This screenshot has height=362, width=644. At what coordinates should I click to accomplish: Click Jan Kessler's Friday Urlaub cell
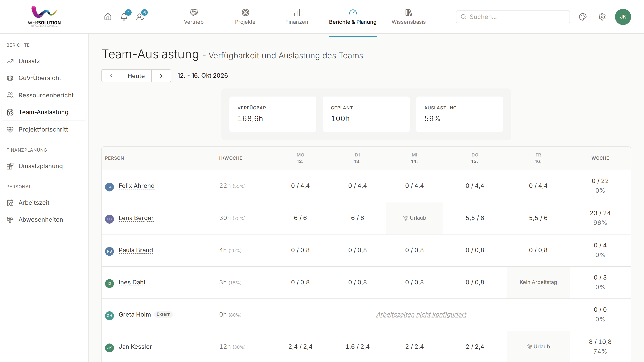pyautogui.click(x=538, y=347)
